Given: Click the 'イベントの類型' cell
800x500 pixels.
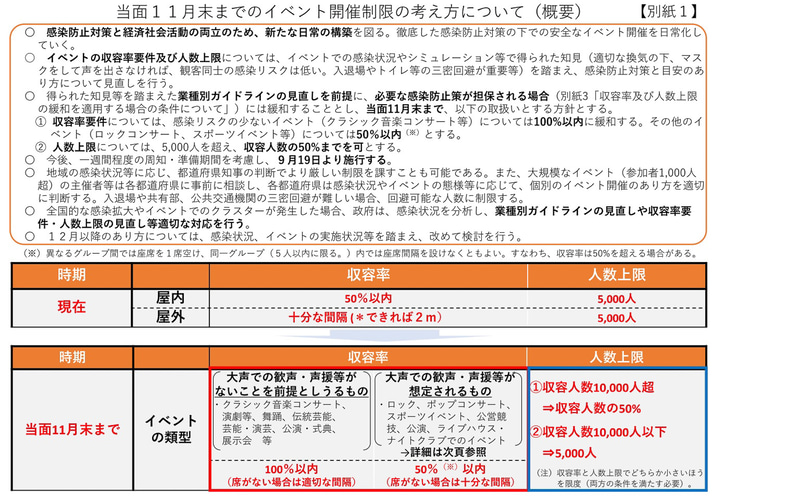Looking at the screenshot, I should [170, 429].
